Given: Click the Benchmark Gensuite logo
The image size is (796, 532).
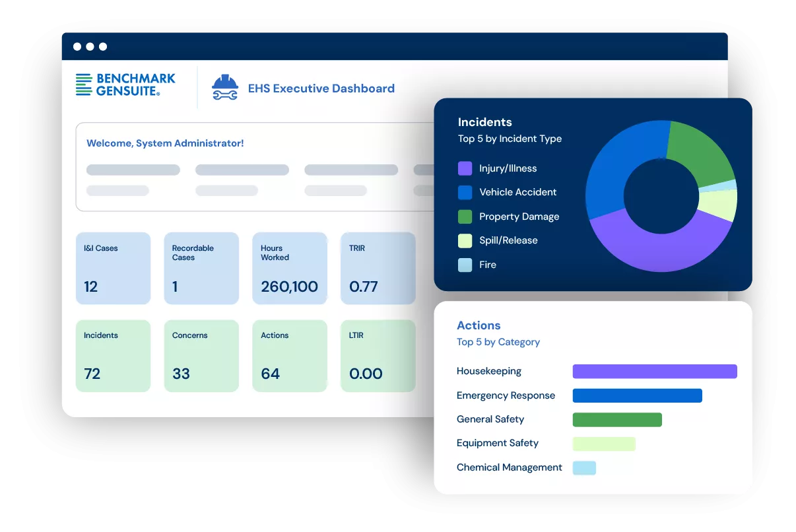Looking at the screenshot, I should point(124,86).
